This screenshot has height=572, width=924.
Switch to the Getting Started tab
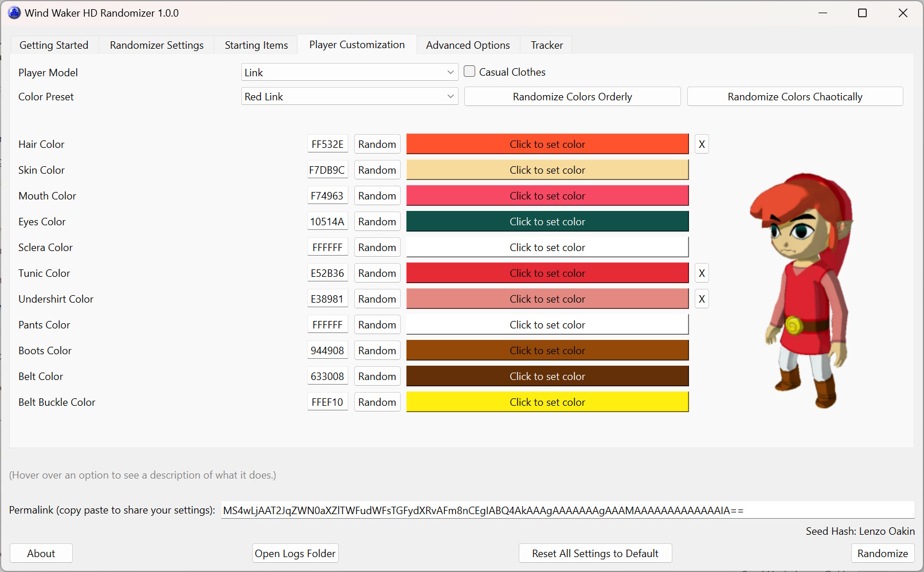coord(54,45)
